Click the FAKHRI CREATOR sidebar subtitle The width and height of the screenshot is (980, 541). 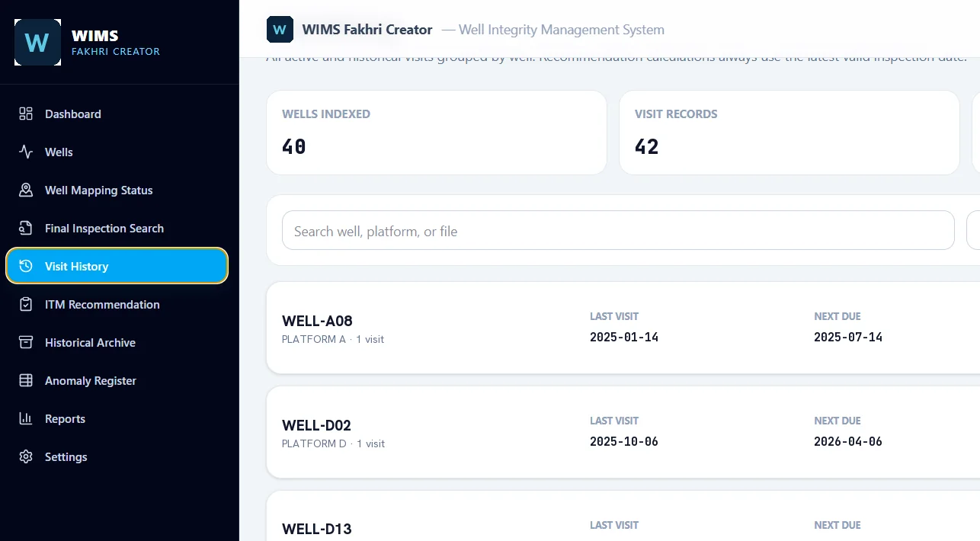tap(116, 52)
